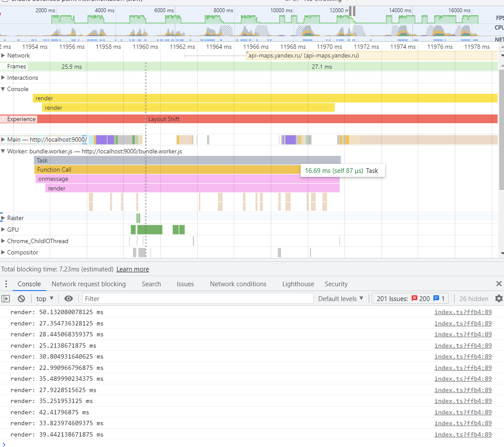Click the console Filter input field
The height and width of the screenshot is (447, 504).
[x=198, y=299]
